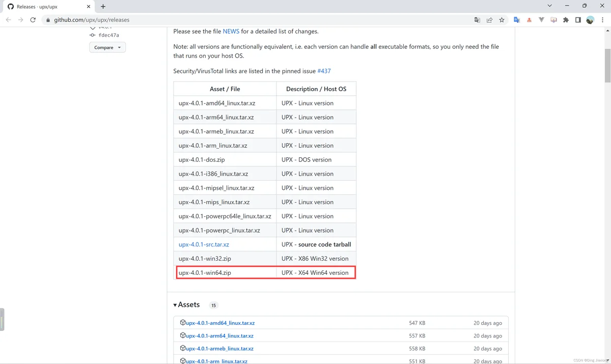Click the lock site information icon

tap(48, 20)
